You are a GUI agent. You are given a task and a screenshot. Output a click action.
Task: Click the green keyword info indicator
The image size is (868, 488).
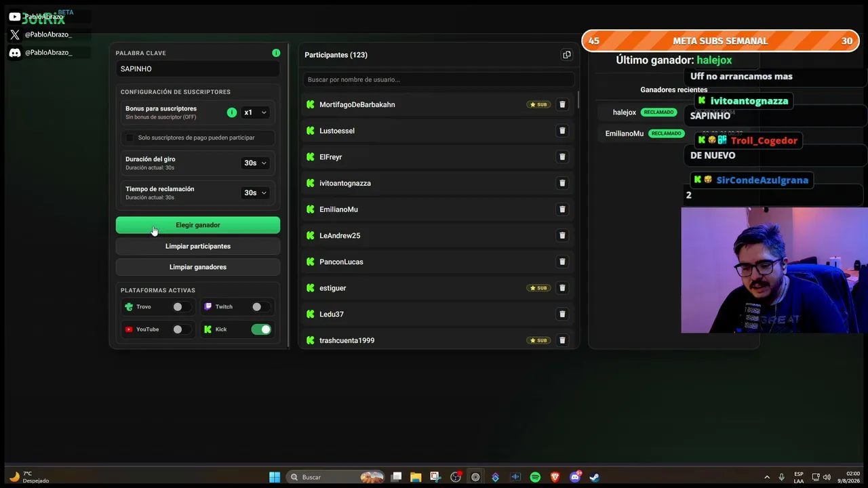pos(276,53)
